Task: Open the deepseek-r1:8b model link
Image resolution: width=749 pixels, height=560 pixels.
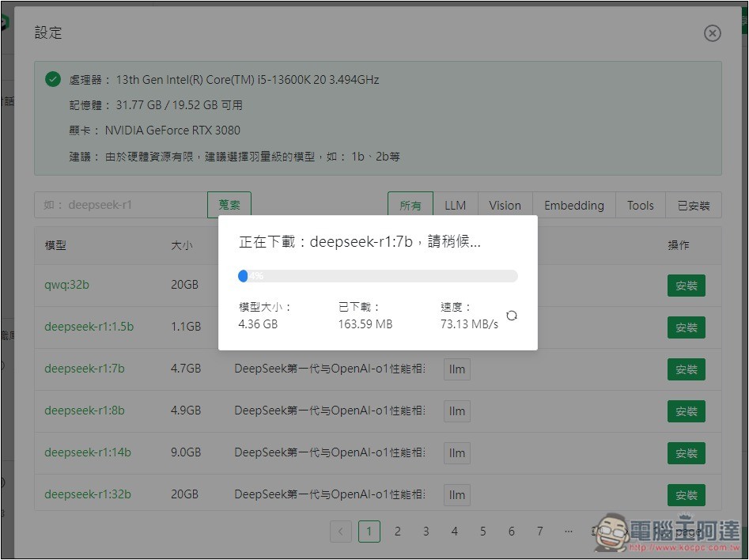Action: pos(85,411)
